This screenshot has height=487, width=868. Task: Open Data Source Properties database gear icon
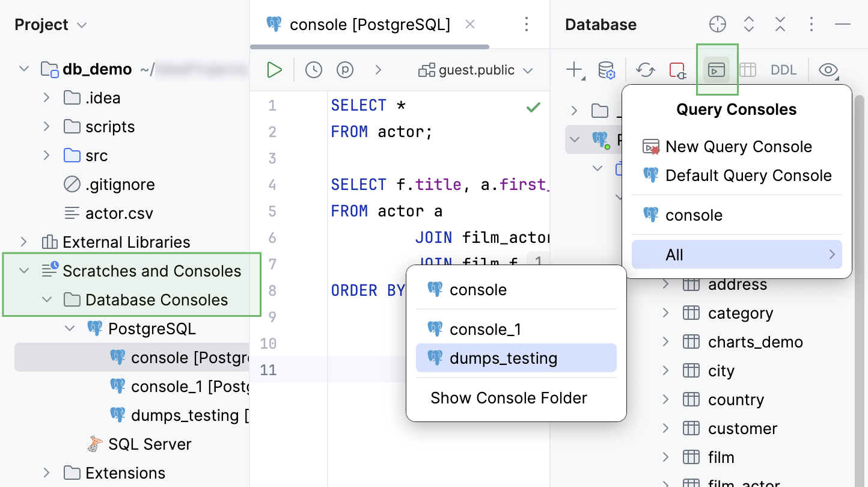tap(607, 69)
